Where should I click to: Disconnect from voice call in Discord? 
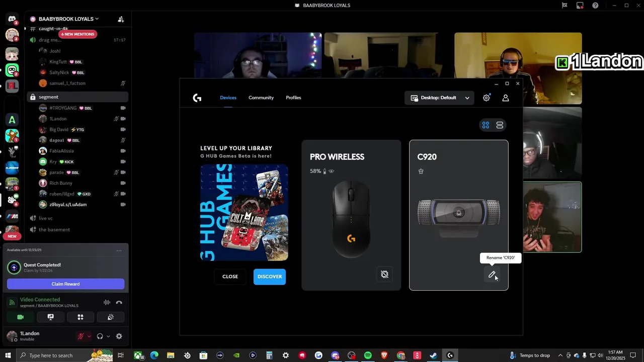(119, 303)
